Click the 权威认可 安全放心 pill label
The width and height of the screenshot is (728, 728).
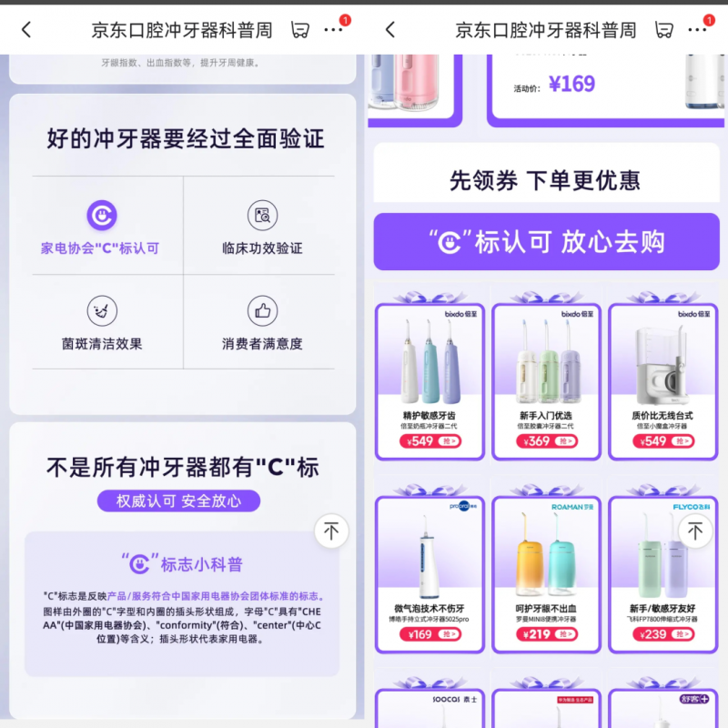[x=178, y=500]
